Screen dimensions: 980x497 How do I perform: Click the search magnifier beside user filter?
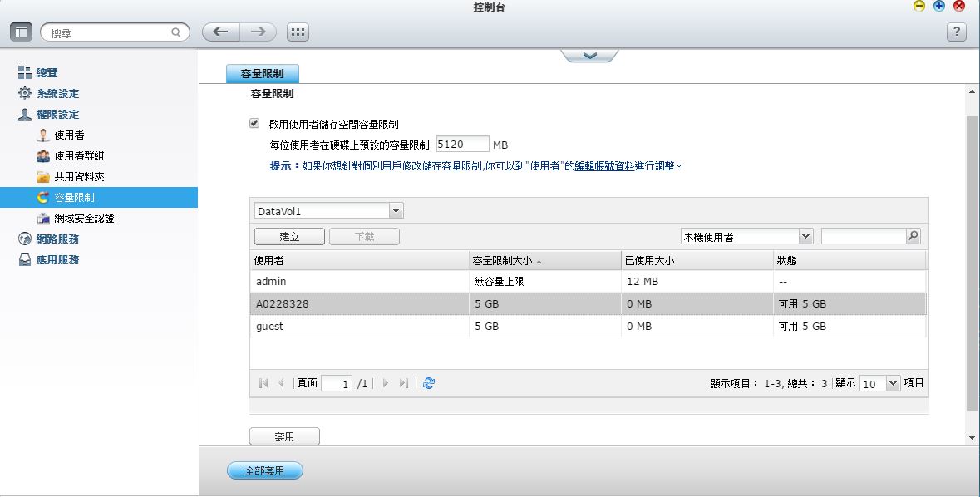tap(913, 237)
